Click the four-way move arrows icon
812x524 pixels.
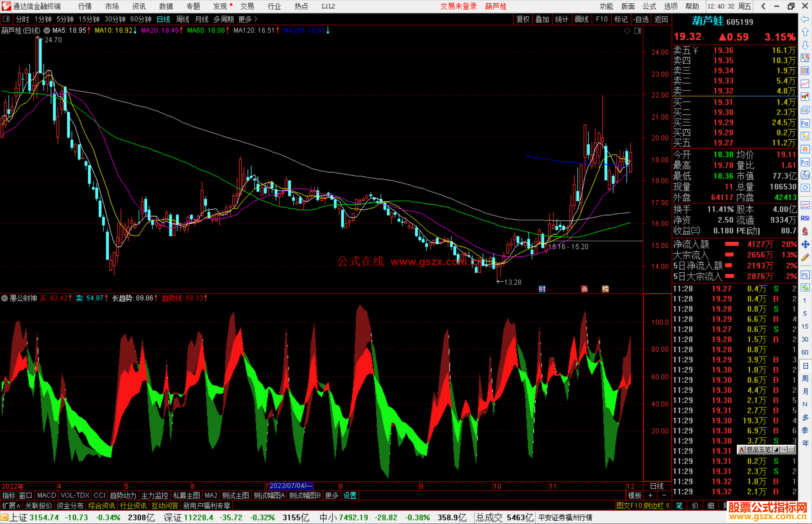805,245
